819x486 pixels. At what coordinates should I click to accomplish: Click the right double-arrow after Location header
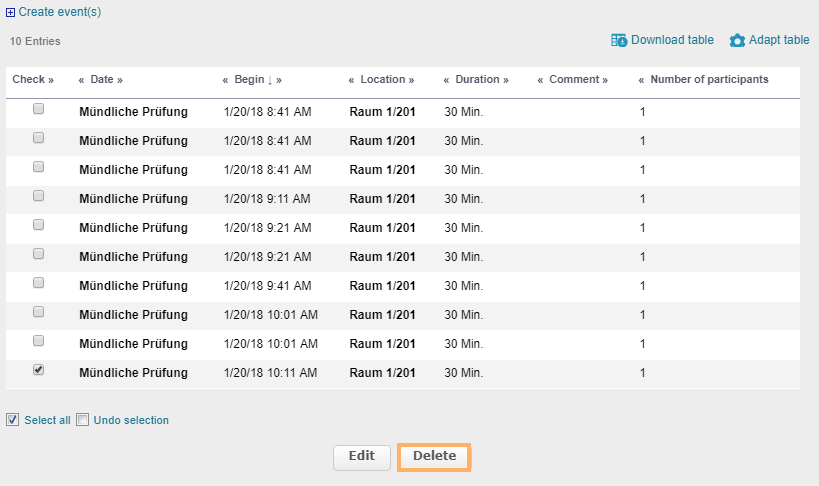coord(411,80)
